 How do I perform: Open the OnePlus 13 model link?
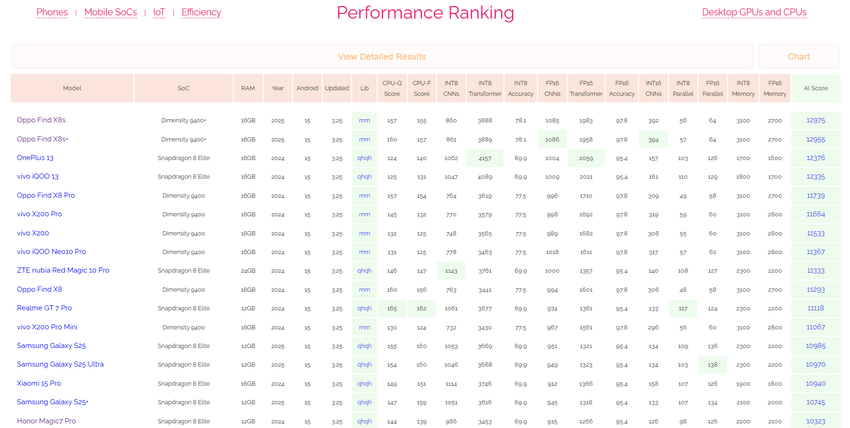point(35,157)
